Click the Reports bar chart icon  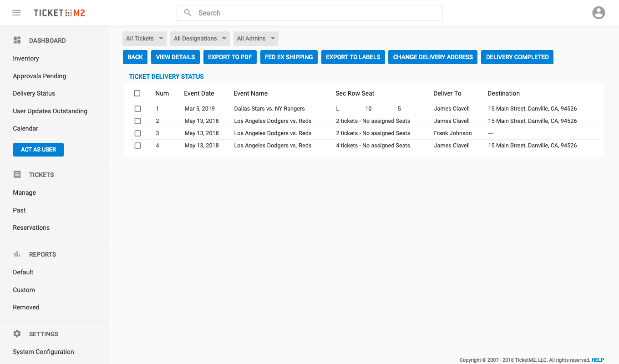[x=17, y=254]
